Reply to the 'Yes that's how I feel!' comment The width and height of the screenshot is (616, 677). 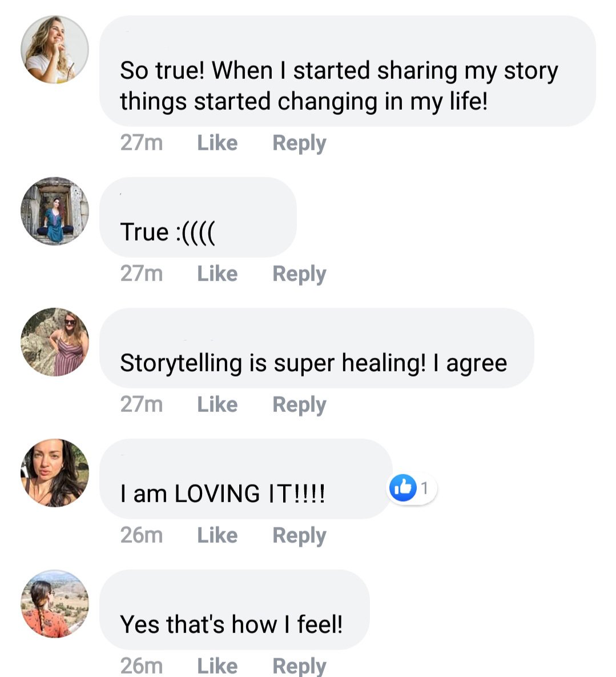coord(299,666)
